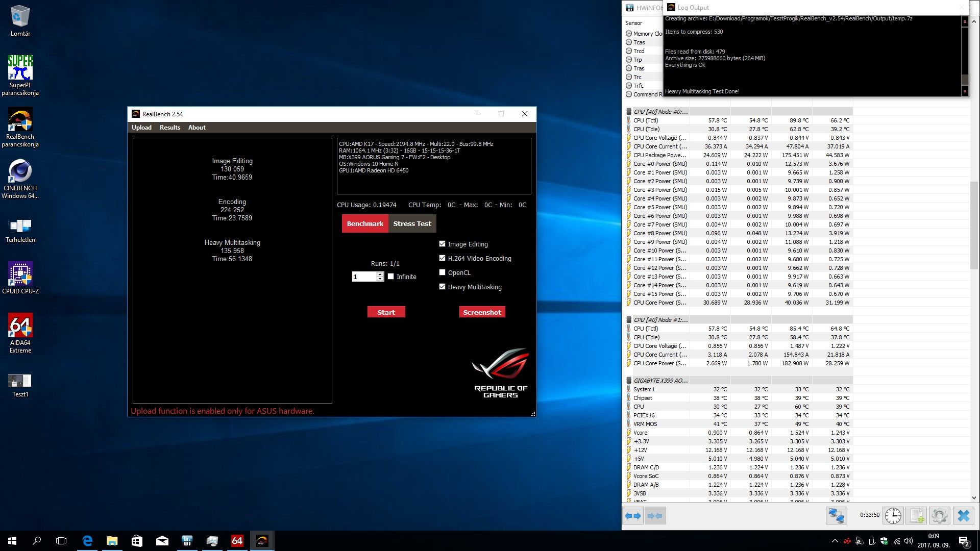This screenshot has height=551, width=980.
Task: Click HWiNFO expand columns arrows button
Action: coord(633,516)
